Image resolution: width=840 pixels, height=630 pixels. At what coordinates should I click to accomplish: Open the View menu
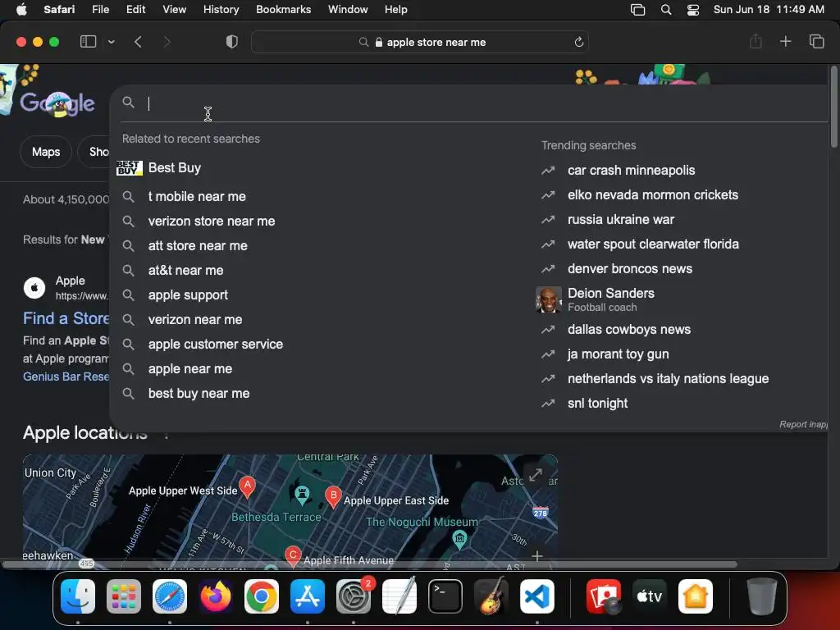coord(174,10)
